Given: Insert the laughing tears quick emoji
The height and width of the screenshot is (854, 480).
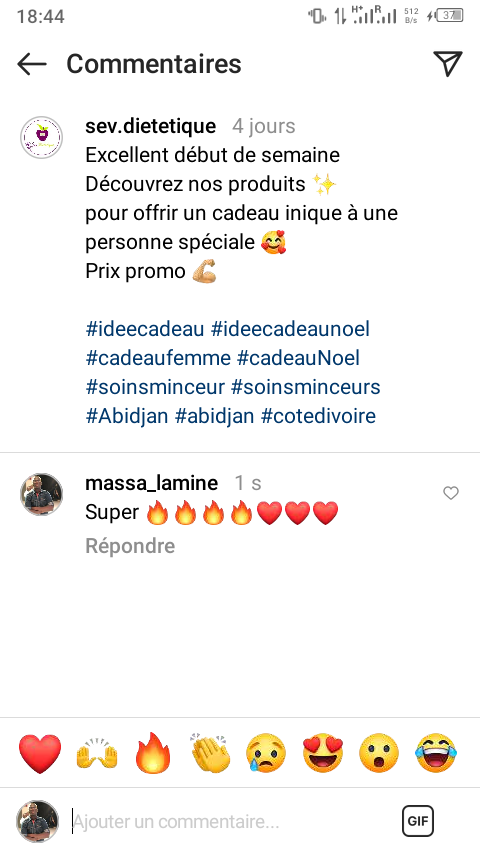Looking at the screenshot, I should pos(436,753).
